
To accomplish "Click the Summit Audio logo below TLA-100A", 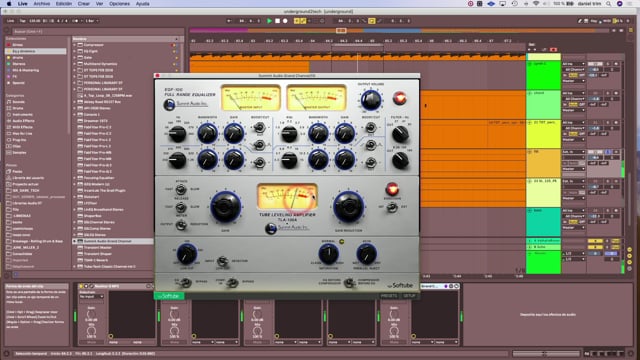I will [287, 228].
